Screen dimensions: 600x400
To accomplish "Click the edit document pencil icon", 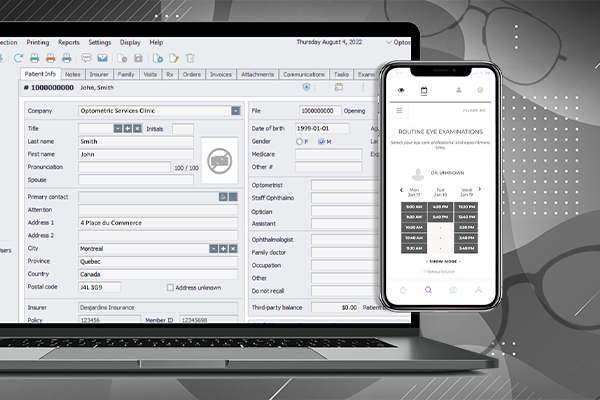I will [174, 58].
